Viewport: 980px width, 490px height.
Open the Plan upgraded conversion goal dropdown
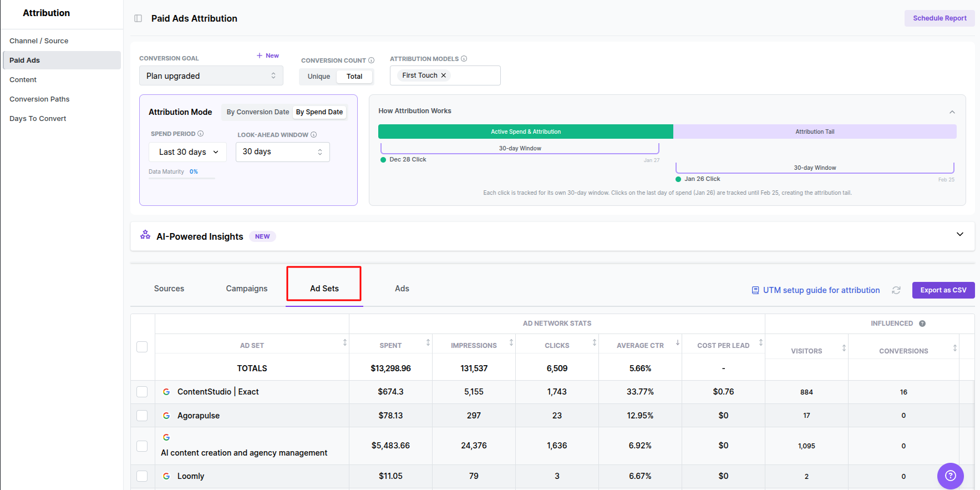[x=211, y=76]
